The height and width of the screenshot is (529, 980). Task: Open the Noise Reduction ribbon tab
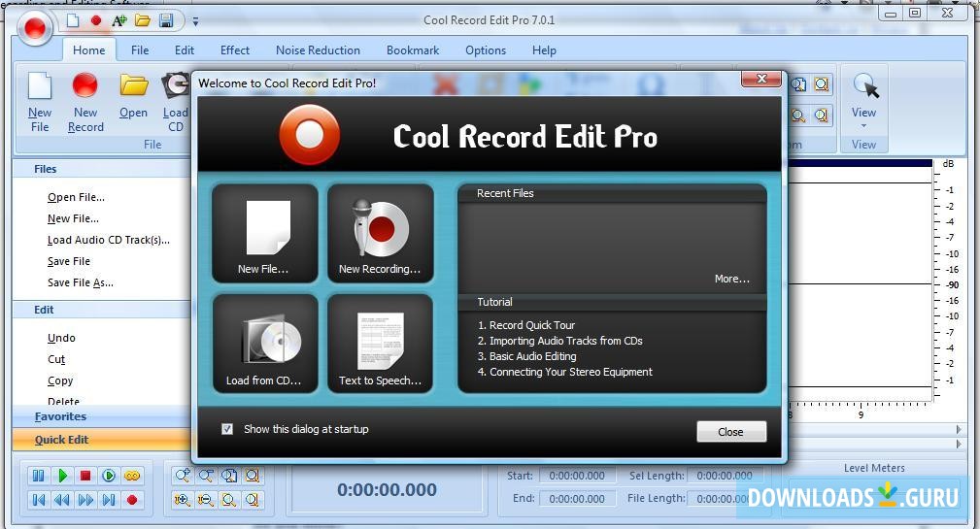(x=318, y=50)
